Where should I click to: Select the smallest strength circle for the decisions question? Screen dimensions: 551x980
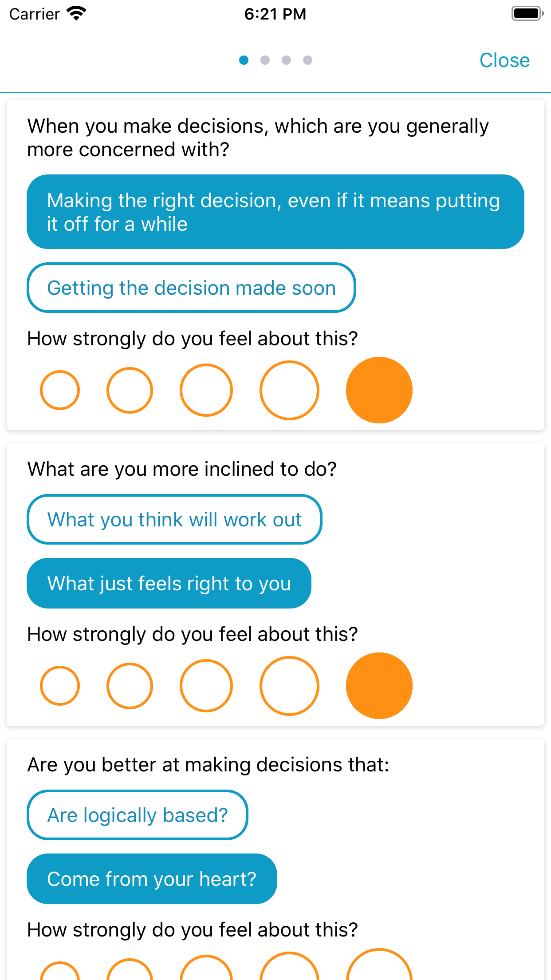tap(60, 390)
